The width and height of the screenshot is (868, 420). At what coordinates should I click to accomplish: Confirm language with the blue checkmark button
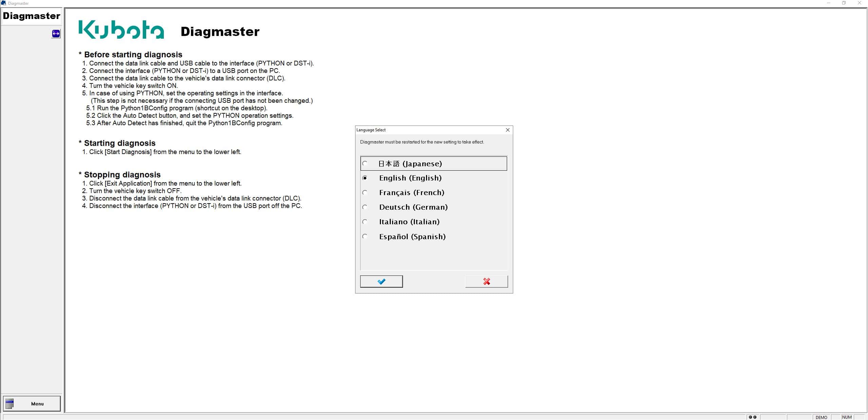[x=381, y=282]
